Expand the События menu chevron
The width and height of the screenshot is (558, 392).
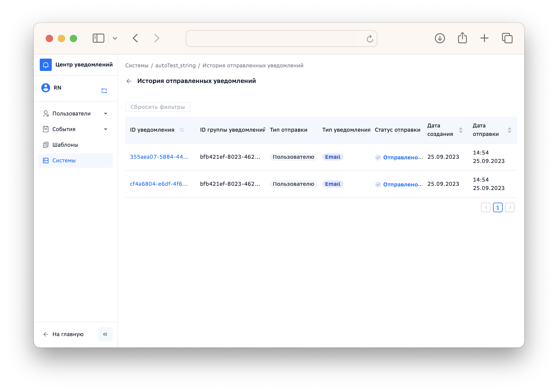tap(106, 129)
